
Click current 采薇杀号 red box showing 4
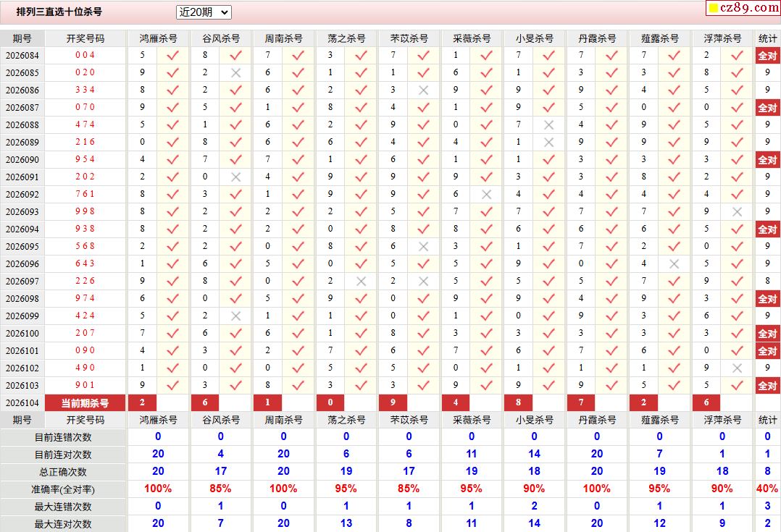(456, 402)
